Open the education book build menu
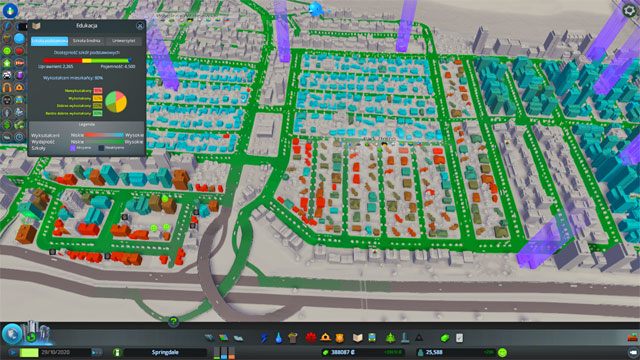 (x=358, y=338)
